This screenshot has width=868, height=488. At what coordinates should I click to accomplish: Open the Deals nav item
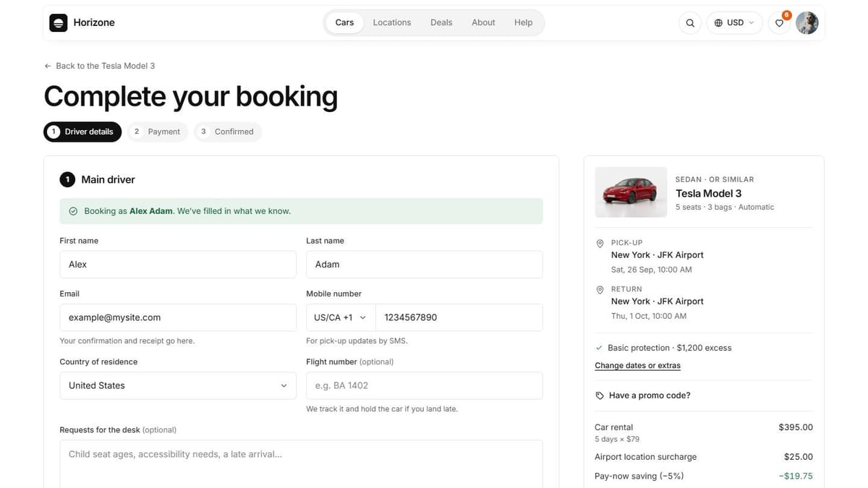[441, 22]
